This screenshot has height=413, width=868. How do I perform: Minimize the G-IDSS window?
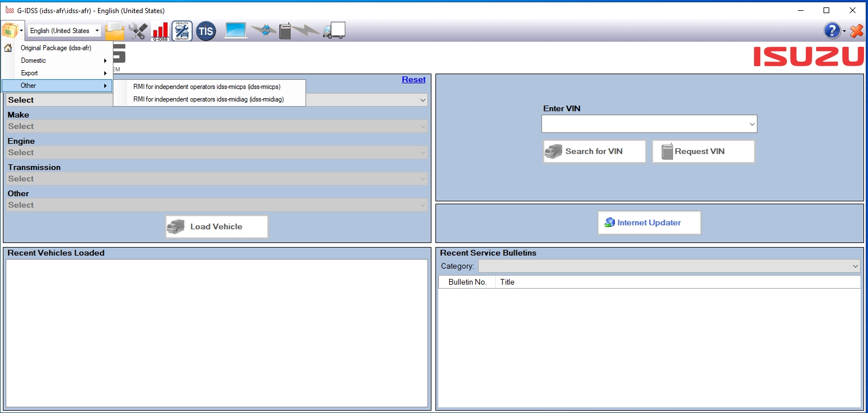[800, 10]
